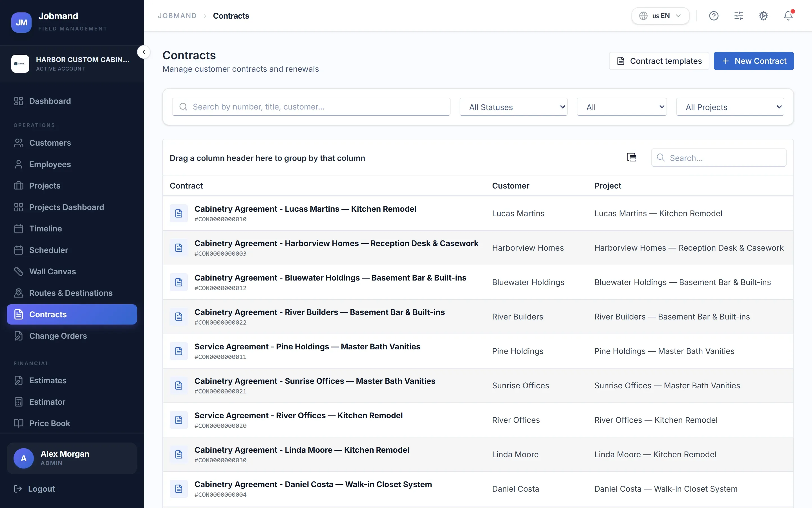This screenshot has height=508, width=812.
Task: Open the All type filter dropdown
Action: click(621, 107)
